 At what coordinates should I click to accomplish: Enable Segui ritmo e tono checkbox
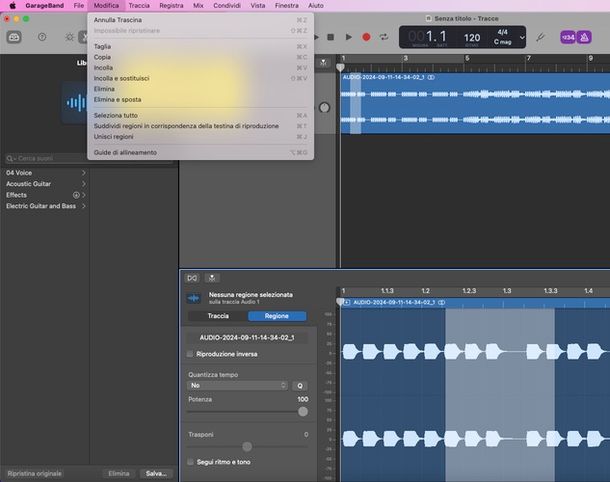(x=190, y=462)
